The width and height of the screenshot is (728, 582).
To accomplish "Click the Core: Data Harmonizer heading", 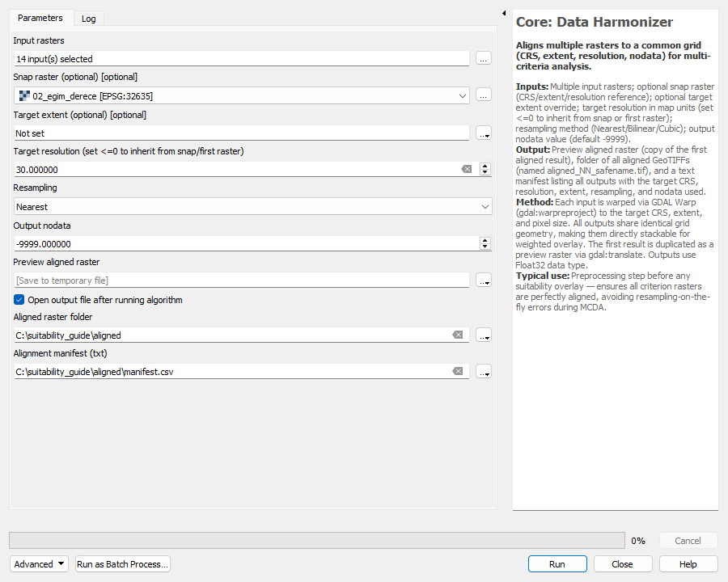I will [x=595, y=22].
